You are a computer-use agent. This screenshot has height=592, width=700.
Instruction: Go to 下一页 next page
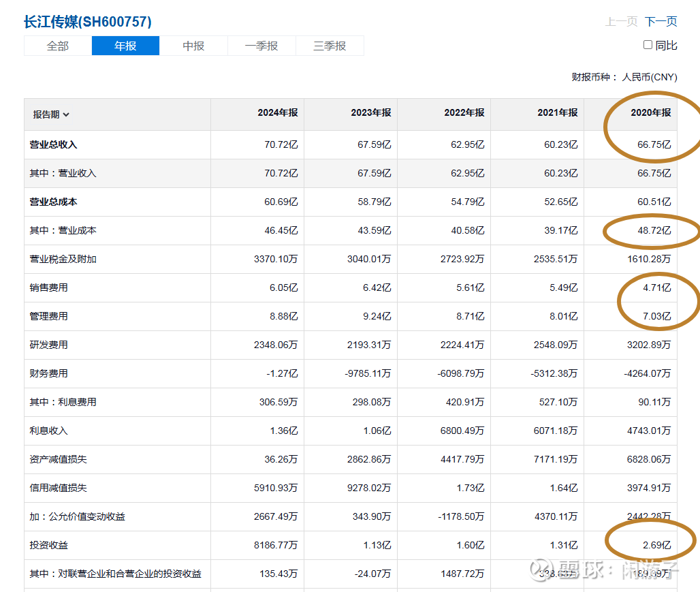point(661,21)
